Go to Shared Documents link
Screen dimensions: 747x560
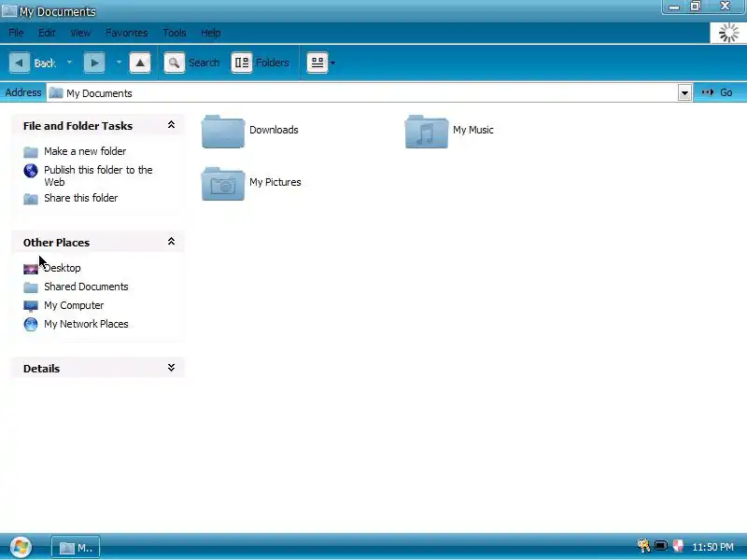tap(86, 287)
